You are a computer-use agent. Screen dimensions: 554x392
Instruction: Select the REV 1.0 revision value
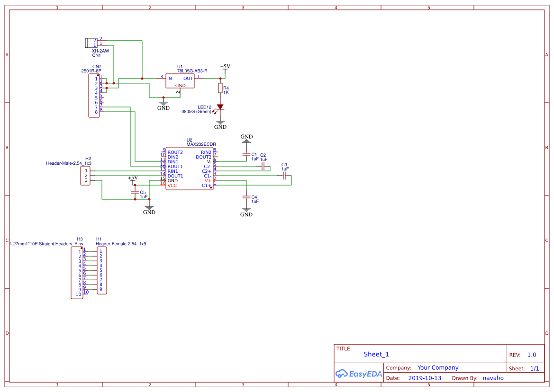(x=531, y=355)
